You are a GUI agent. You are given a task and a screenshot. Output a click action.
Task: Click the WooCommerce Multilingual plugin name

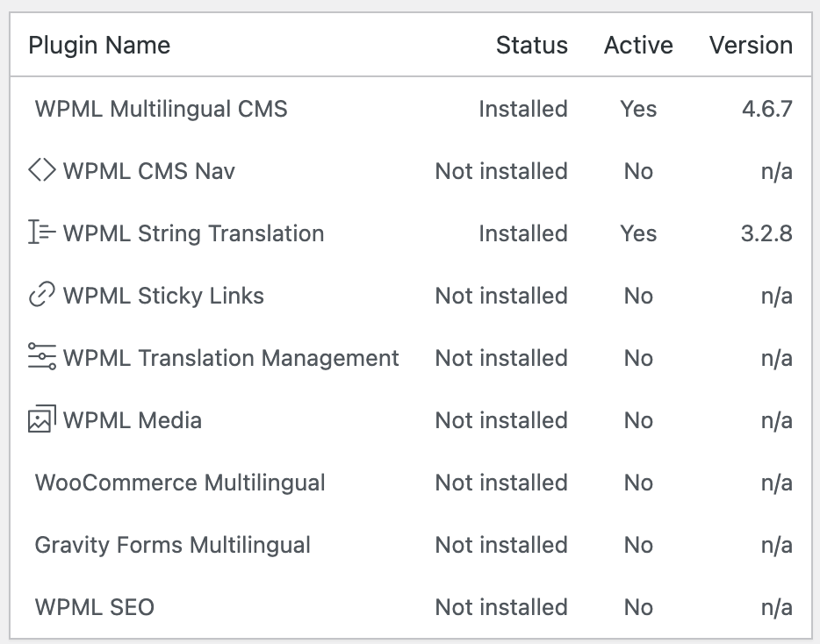coord(180,483)
